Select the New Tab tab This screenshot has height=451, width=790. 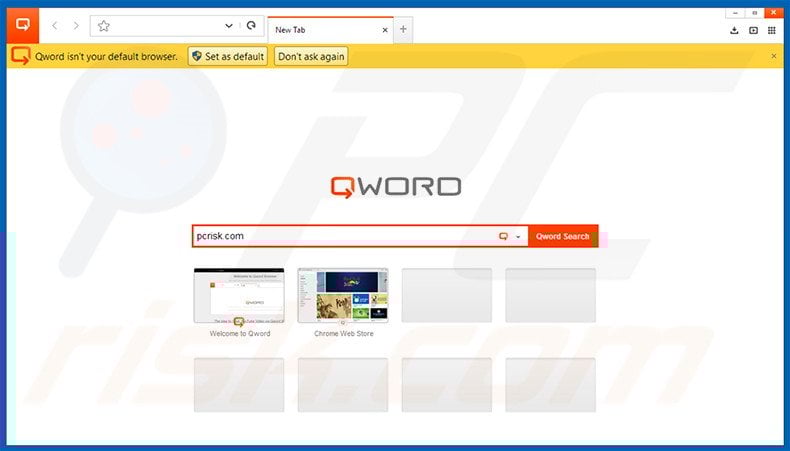click(x=330, y=30)
